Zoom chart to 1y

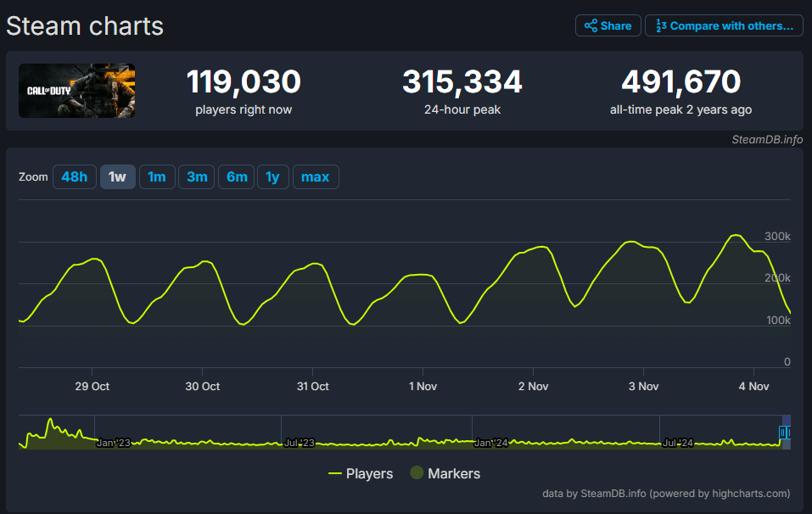point(273,177)
